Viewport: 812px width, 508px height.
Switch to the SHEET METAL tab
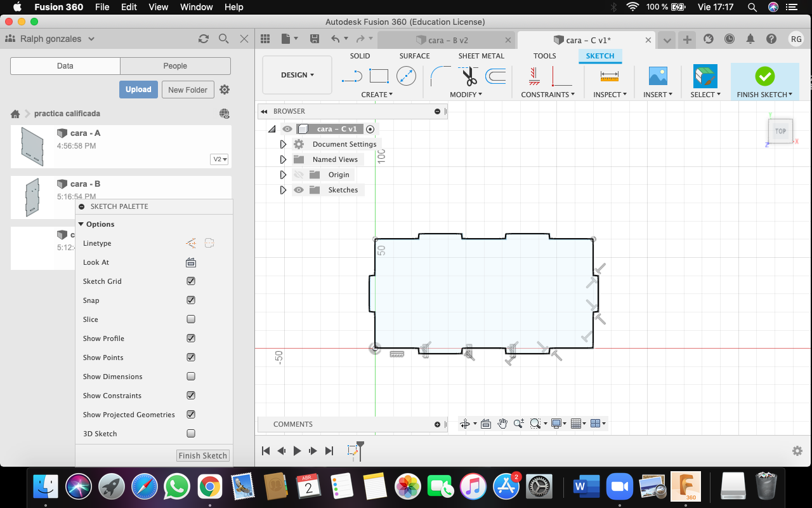coord(481,56)
